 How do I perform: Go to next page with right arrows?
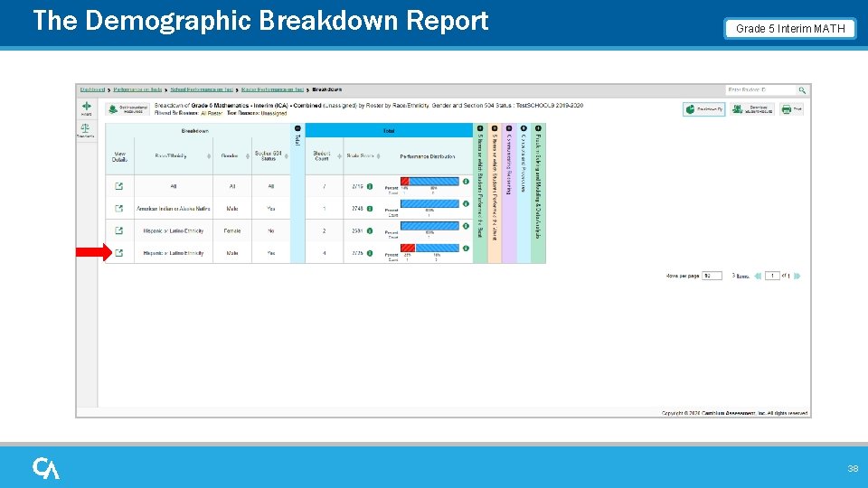[797, 276]
